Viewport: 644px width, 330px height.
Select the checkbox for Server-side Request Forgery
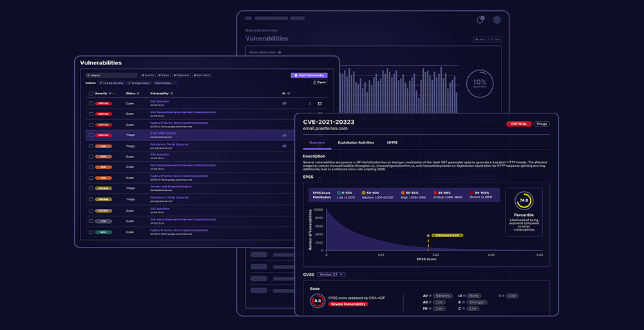(x=91, y=188)
